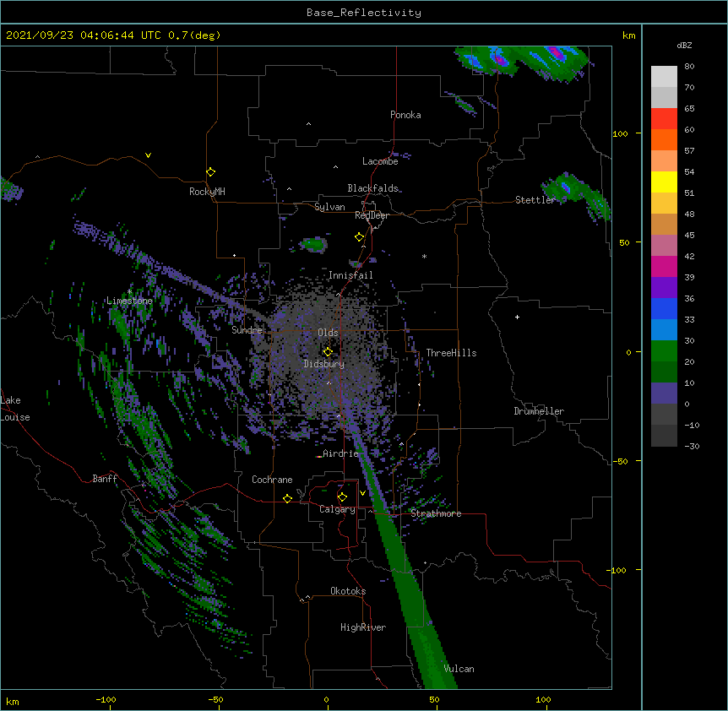Click the yellow diamond marker south of RedDeer

coord(360,237)
